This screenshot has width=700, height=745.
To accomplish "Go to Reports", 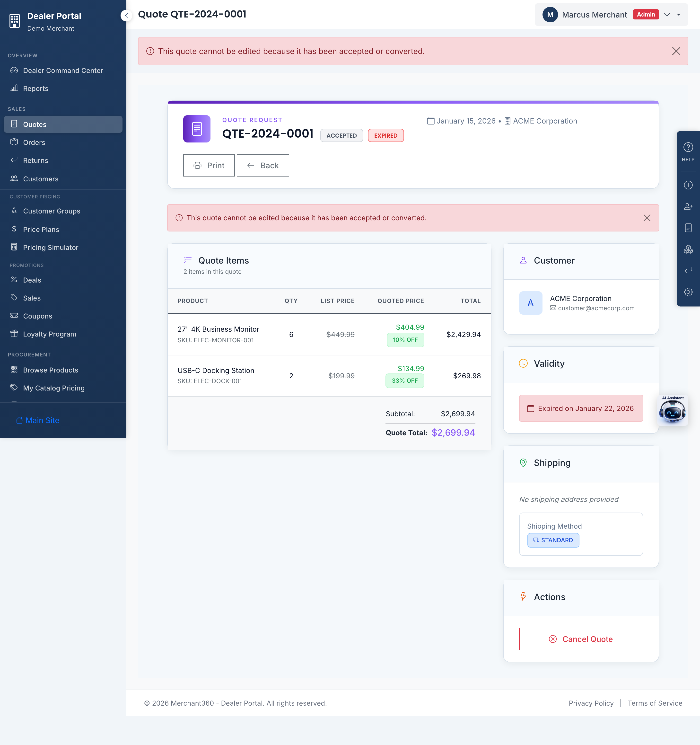I will (63, 89).
